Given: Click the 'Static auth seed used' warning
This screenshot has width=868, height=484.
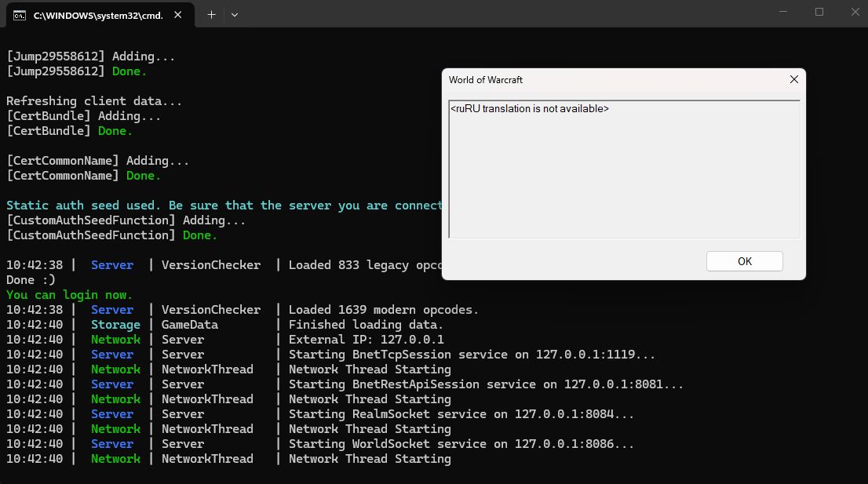Looking at the screenshot, I should click(x=224, y=206).
